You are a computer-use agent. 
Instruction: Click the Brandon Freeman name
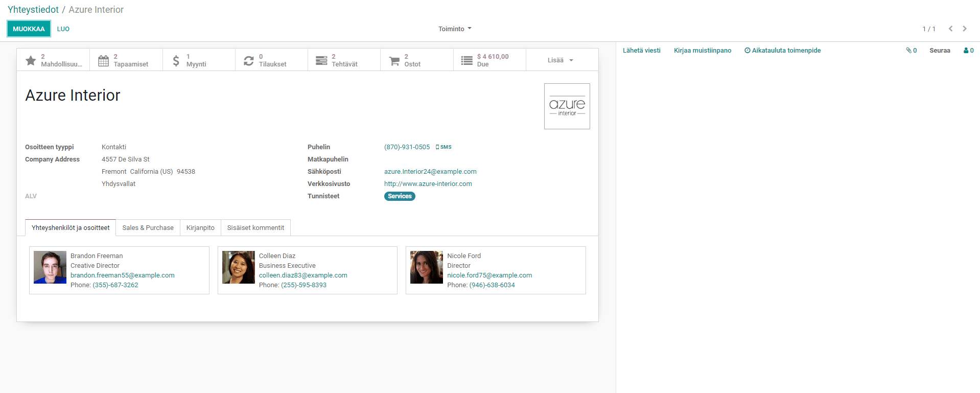(97, 256)
